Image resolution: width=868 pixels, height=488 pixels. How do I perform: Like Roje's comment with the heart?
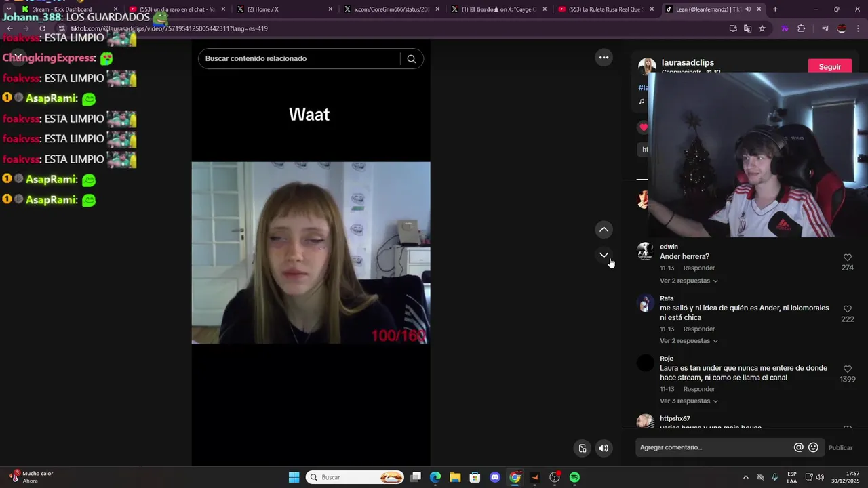click(848, 369)
